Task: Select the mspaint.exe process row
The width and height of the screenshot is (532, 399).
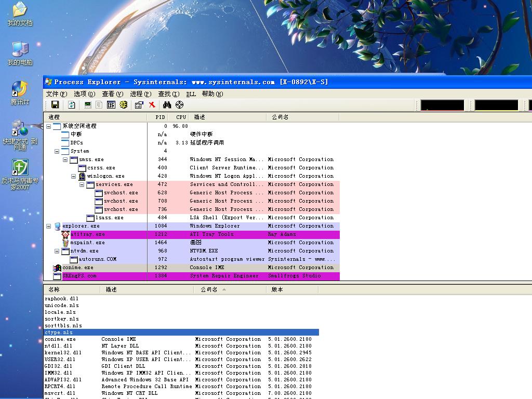Action: point(87,243)
